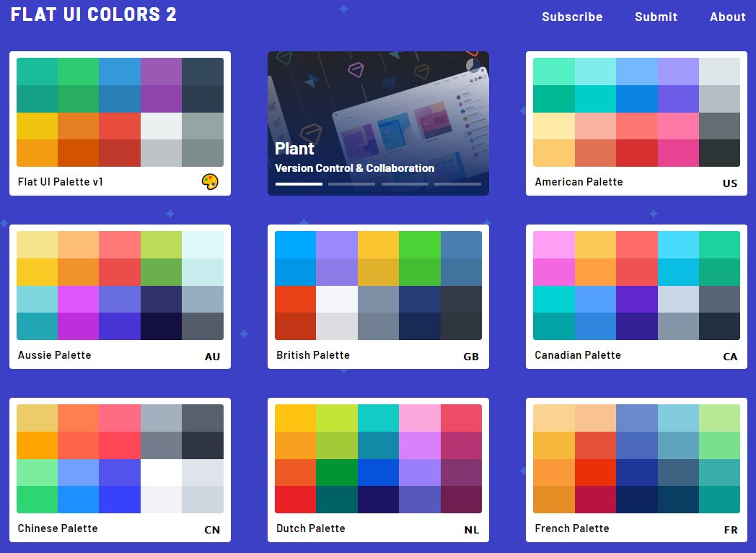Open the Aussie Palette title
Screen dimensions: 756x553
click(x=55, y=355)
